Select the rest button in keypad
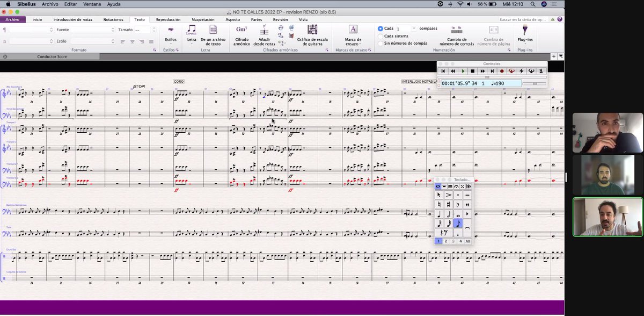 pos(444,232)
